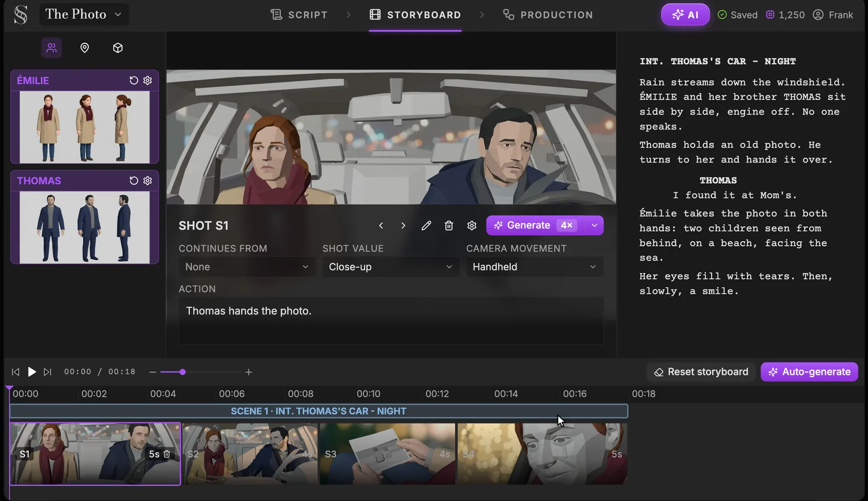Screen dimensions: 868x501
Task: Click the app logo icon
Action: [21, 15]
